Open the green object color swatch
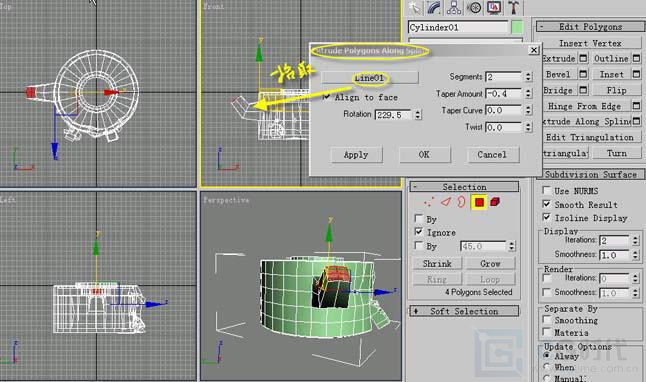 click(x=517, y=27)
